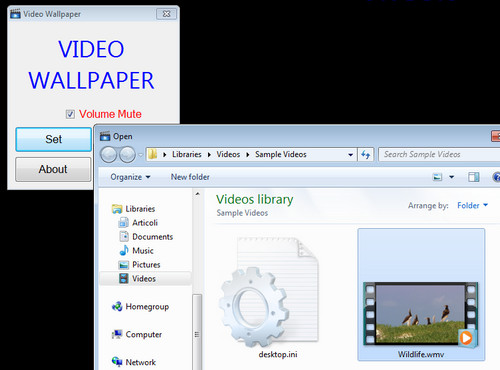Image resolution: width=500 pixels, height=370 pixels.
Task: Change view with the views icon
Action: 437,177
